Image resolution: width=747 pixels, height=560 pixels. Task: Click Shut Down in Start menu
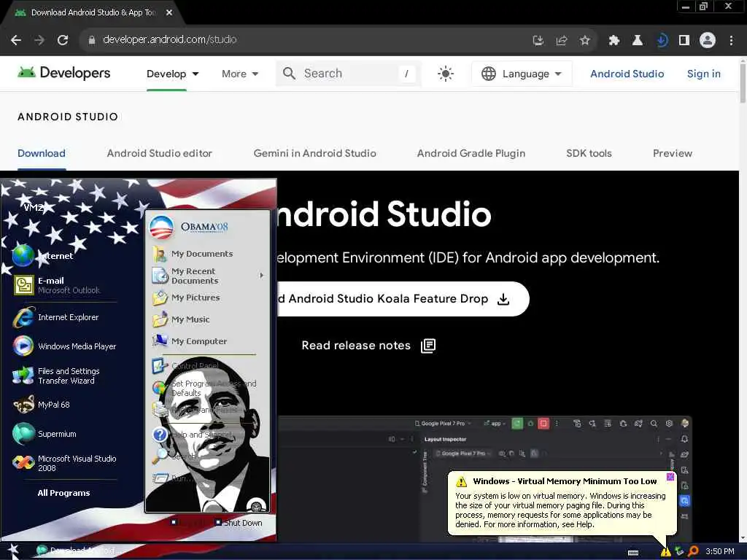pos(239,523)
